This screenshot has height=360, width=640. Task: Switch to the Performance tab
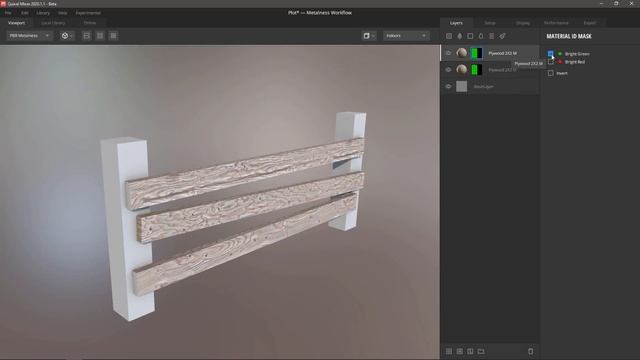556,23
